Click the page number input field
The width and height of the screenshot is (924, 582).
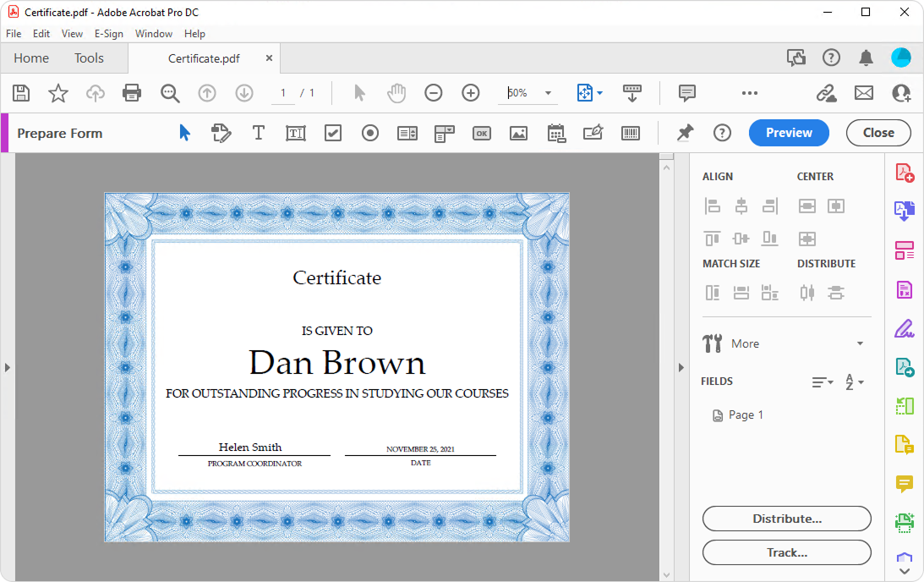(x=283, y=93)
